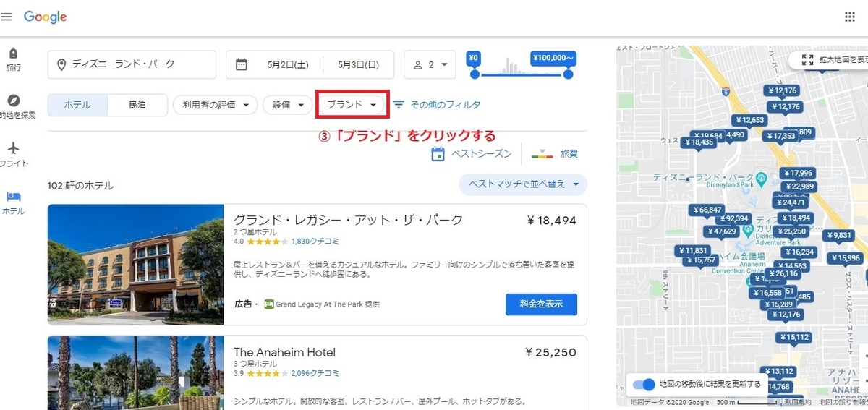The image size is (868, 410).
Task: Open the Google apps grid
Action: pyautogui.click(x=850, y=17)
